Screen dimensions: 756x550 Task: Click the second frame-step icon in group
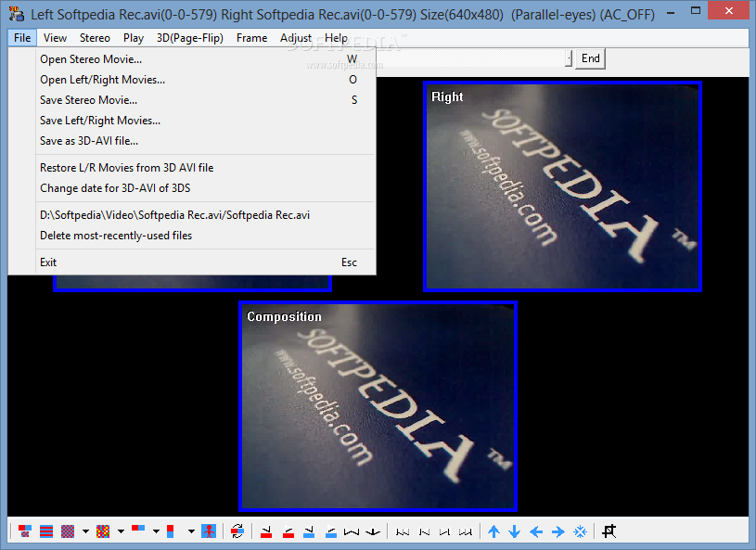pos(424,531)
